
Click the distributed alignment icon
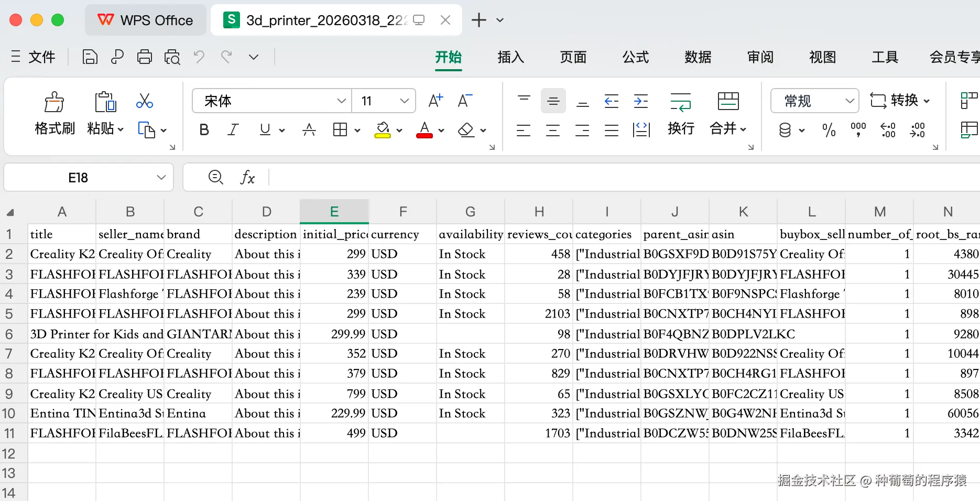click(x=641, y=129)
